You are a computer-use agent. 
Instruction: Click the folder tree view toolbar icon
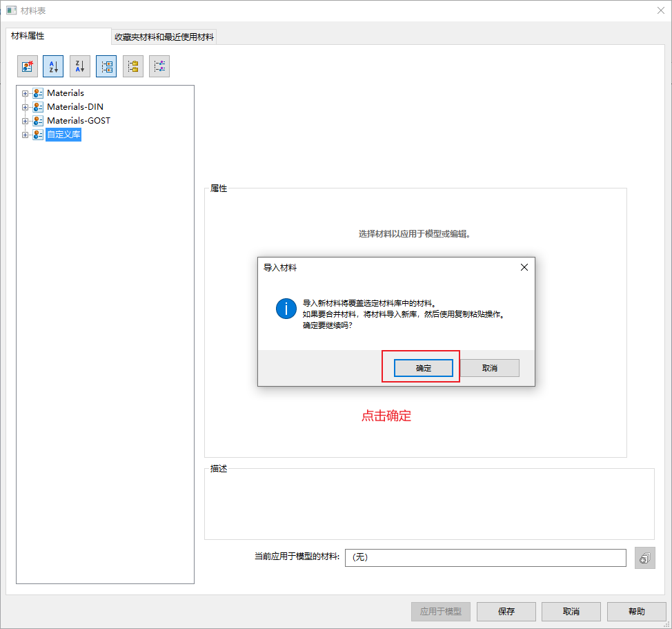(x=133, y=66)
